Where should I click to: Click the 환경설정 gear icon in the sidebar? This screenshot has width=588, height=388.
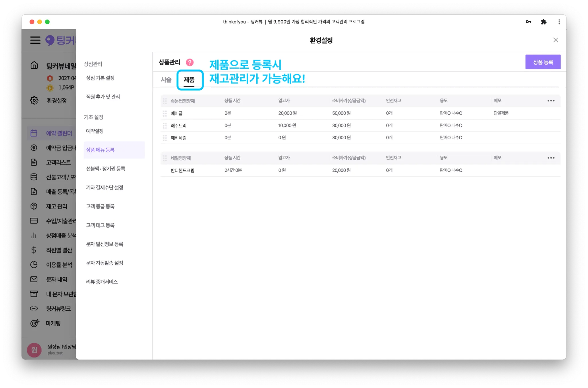[x=34, y=101]
